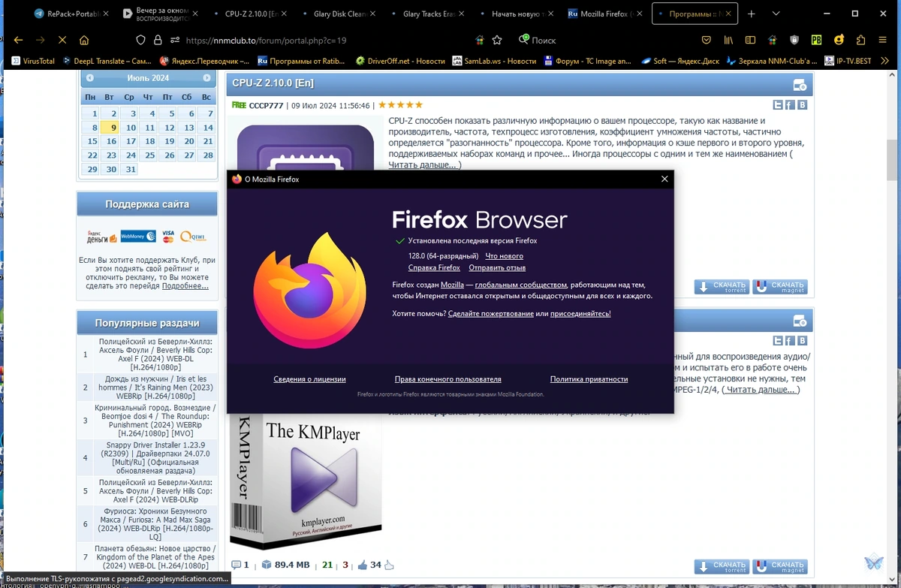The height and width of the screenshot is (588, 901).
Task: Follow the Сделайте пожертвование link
Action: tap(491, 313)
